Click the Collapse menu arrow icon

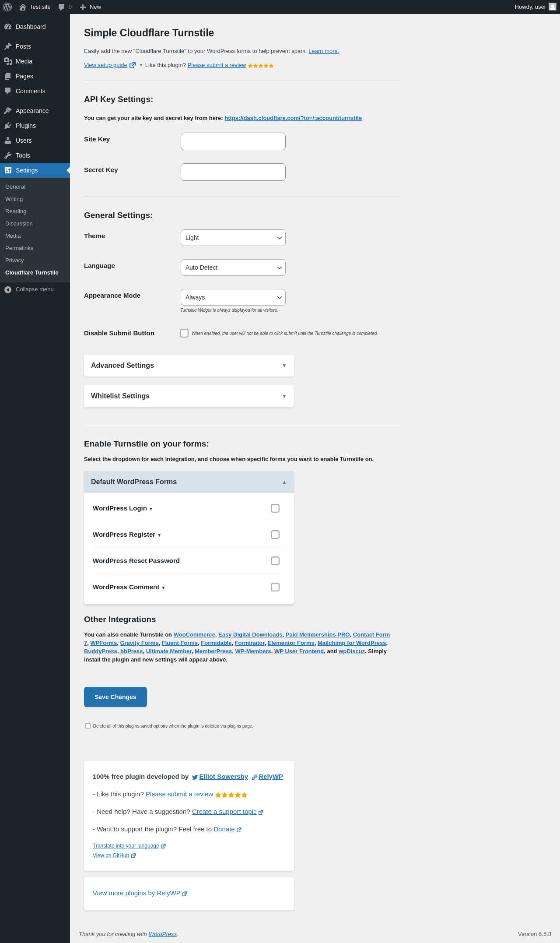point(8,289)
